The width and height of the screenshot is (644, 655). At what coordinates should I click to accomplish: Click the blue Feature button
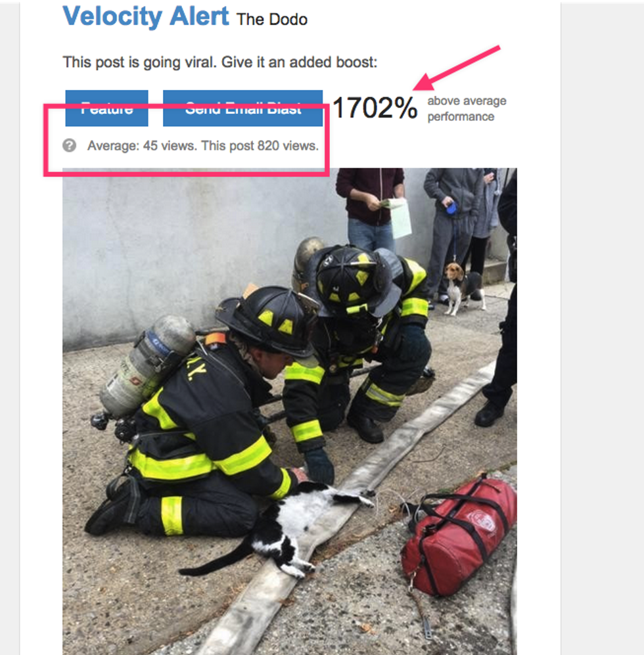coord(106,108)
